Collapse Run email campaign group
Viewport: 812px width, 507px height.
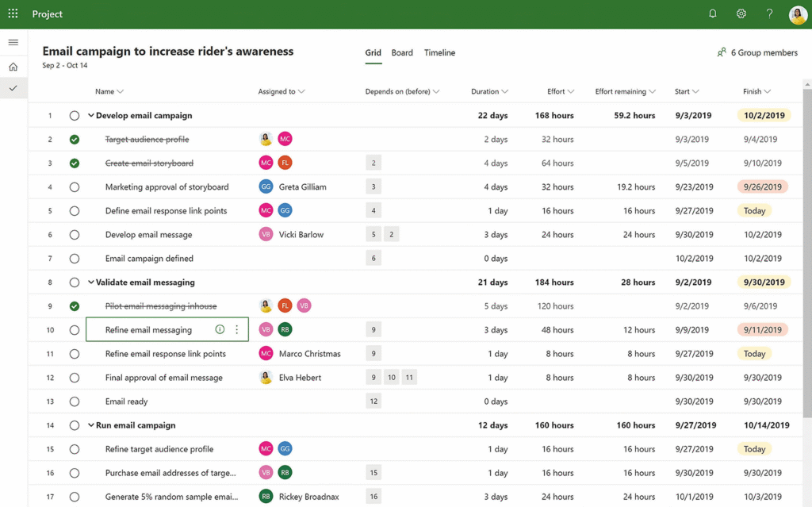90,425
